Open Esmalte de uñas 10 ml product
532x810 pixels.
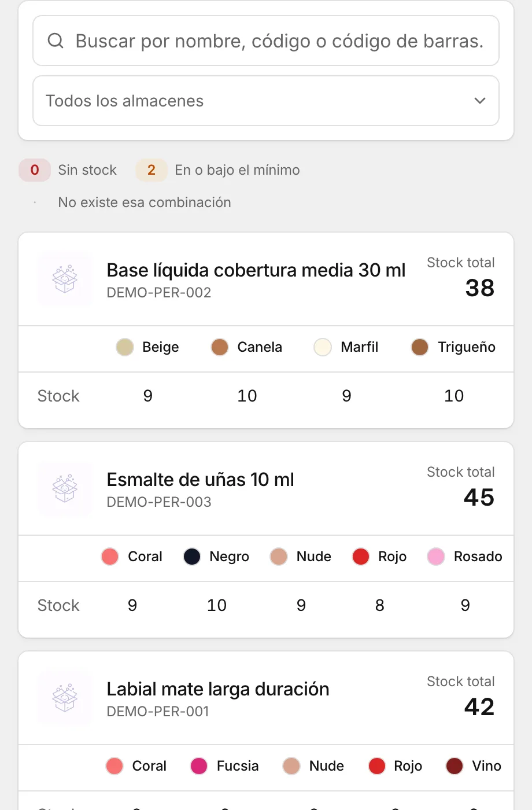(201, 480)
